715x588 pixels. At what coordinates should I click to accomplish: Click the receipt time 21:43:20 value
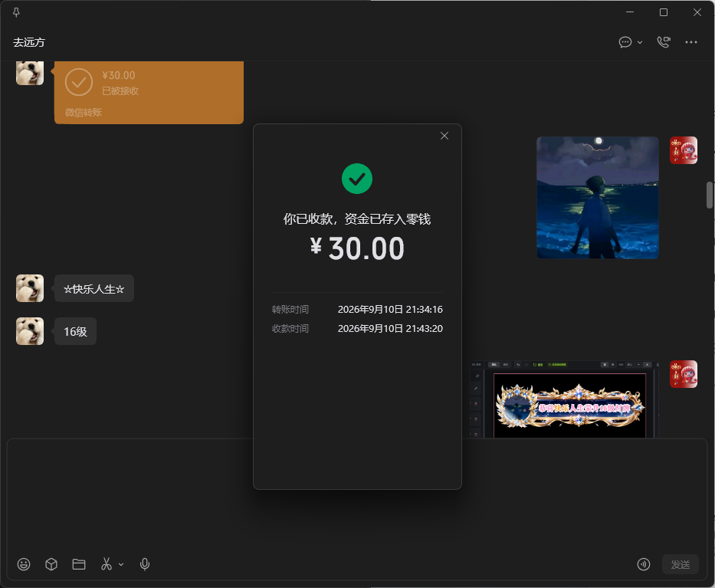tap(390, 328)
